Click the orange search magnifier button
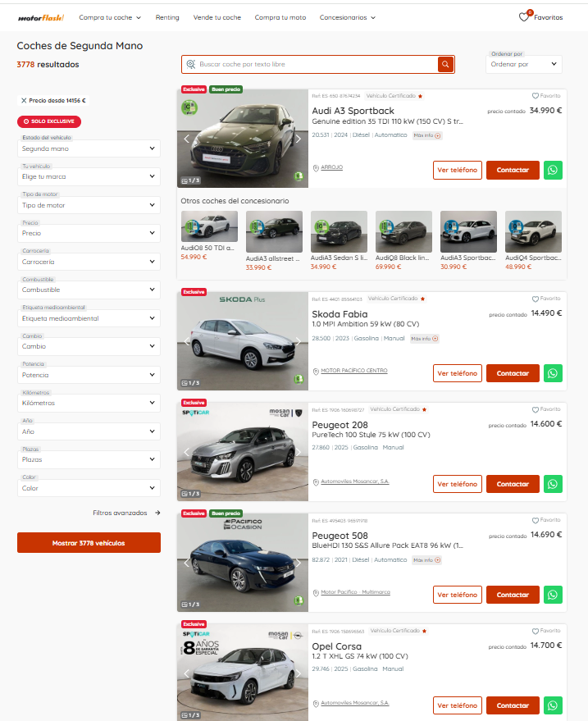Viewport: 588px width, 721px height. click(445, 64)
